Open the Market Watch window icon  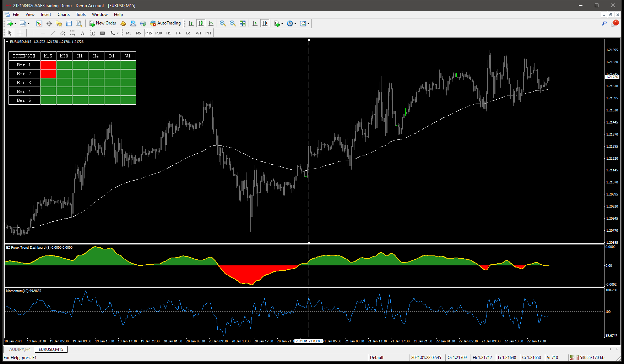click(39, 23)
